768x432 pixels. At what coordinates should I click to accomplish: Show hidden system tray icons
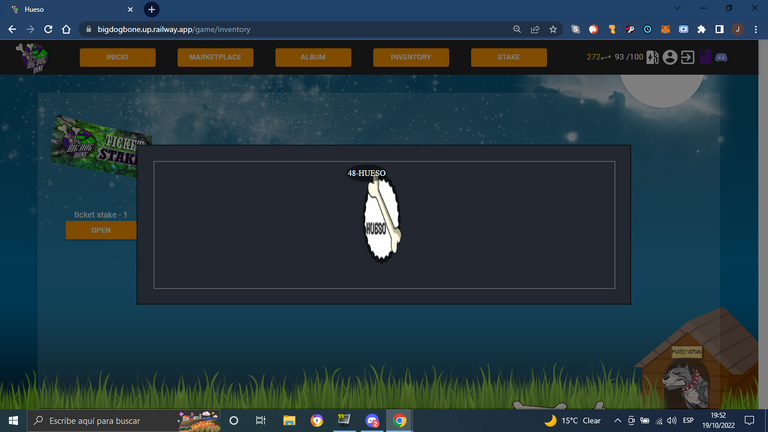point(618,421)
